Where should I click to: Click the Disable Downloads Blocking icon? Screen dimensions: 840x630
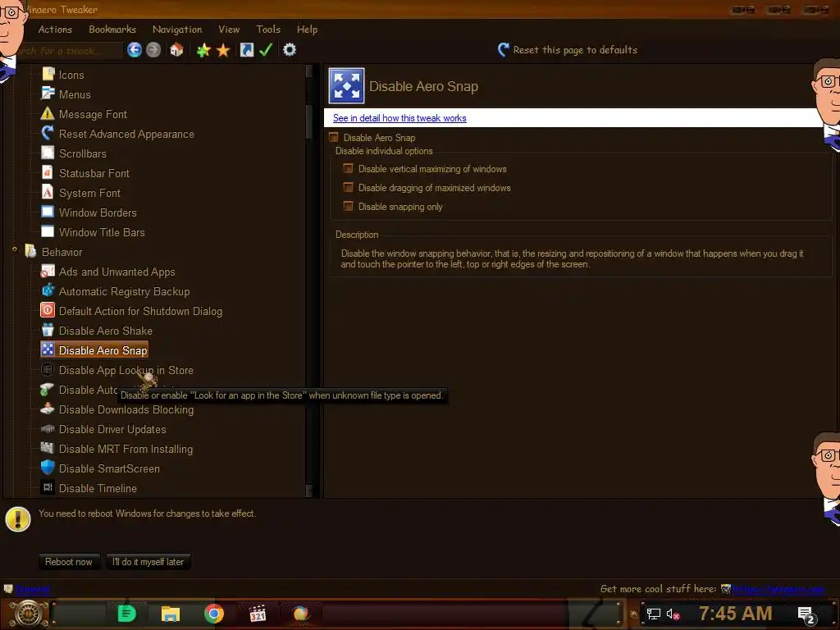tap(48, 409)
